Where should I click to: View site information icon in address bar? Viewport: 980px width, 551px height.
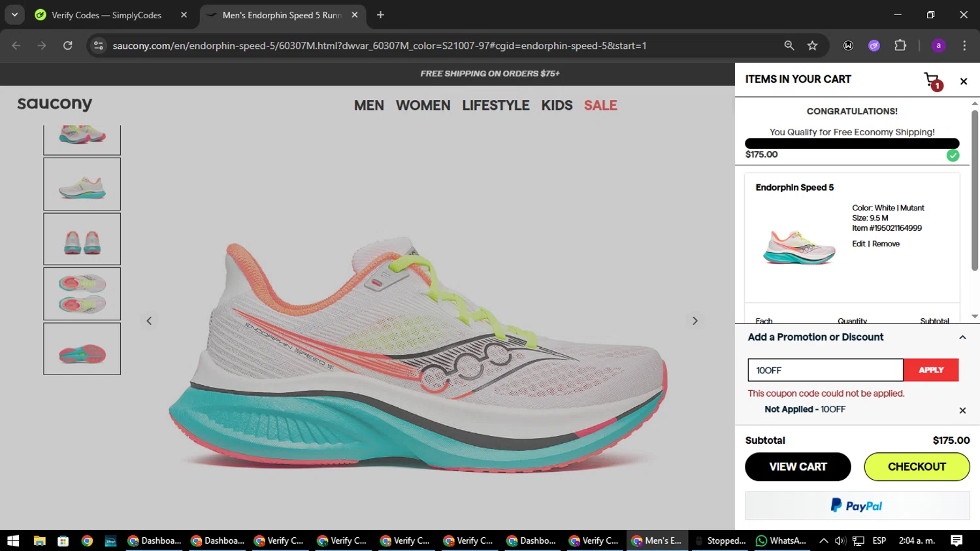[x=99, y=46]
